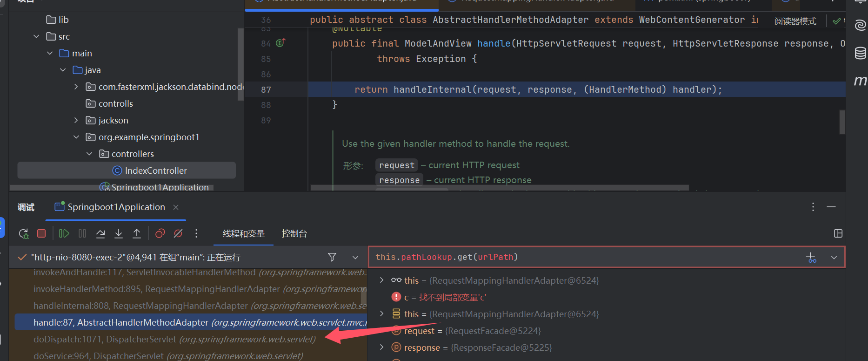Stop the Springboot1Application debug session
This screenshot has height=361, width=868.
pos(41,233)
